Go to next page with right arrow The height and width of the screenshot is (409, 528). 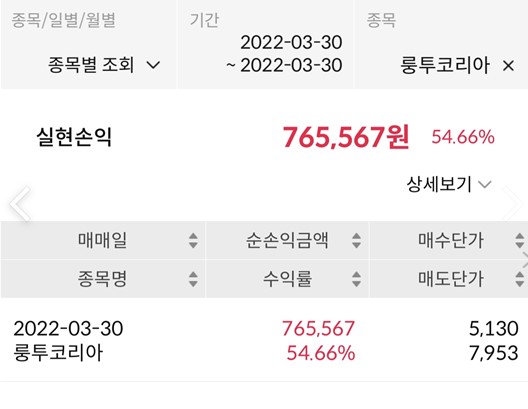point(514,203)
